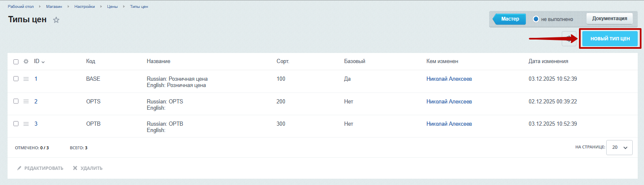644x185 pixels.
Task: Open the 'На странице' page size dropdown
Action: pyautogui.click(x=619, y=148)
